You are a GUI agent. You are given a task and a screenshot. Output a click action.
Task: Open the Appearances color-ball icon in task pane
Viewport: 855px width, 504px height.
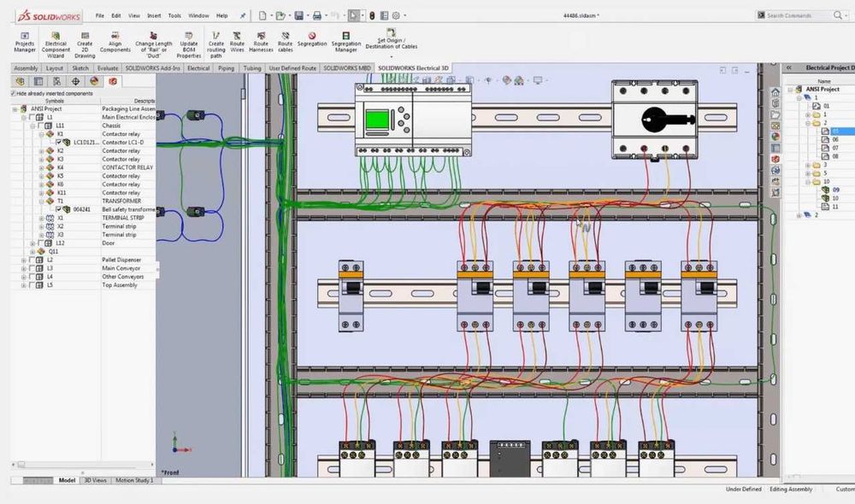click(x=775, y=137)
